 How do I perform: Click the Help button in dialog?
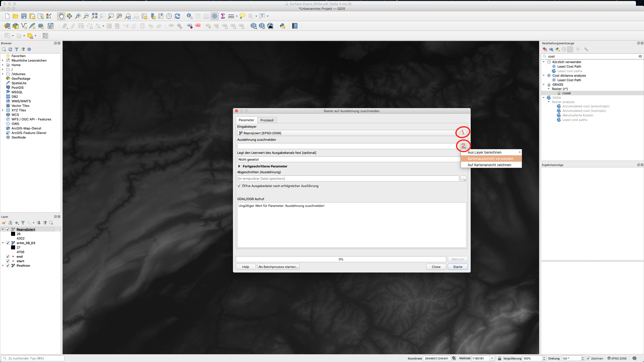point(246,267)
